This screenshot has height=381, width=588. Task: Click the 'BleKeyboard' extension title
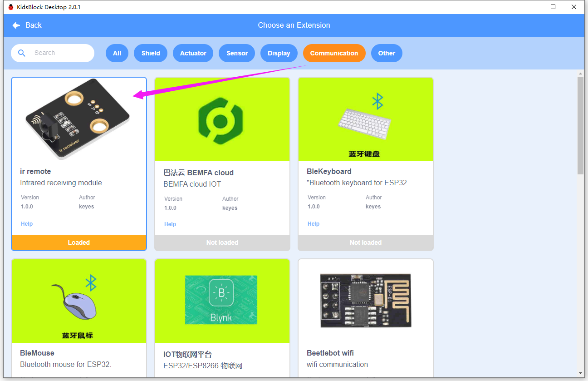click(329, 172)
